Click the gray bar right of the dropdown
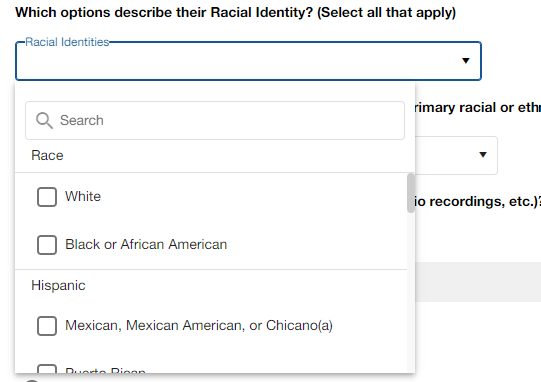Screen dimensions: 541x382 pos(478,282)
